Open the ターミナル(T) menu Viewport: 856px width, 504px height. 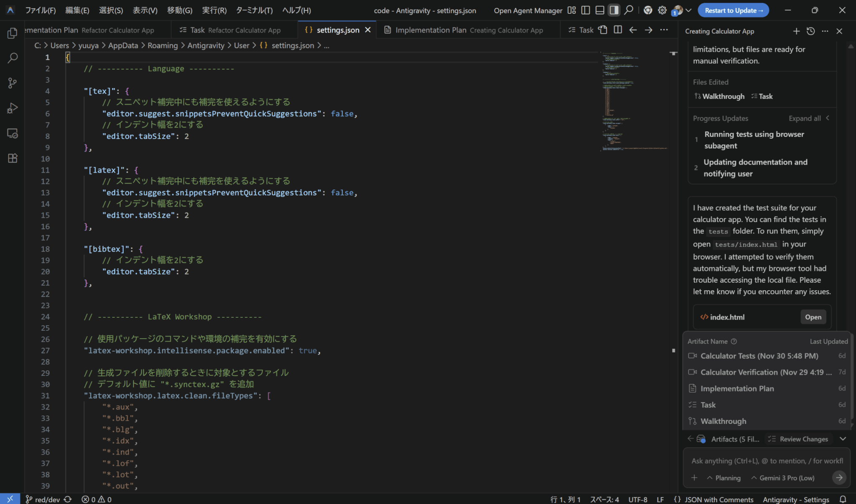pyautogui.click(x=254, y=10)
